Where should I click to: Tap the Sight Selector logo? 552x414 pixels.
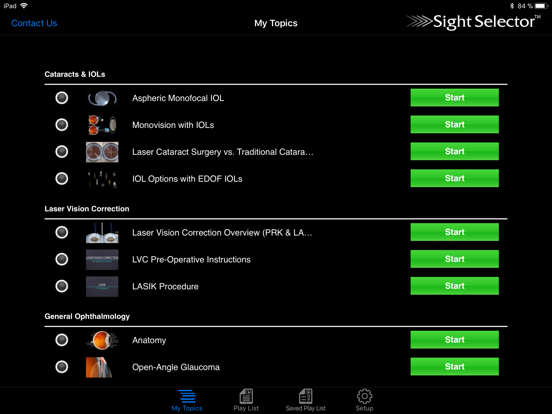[474, 22]
